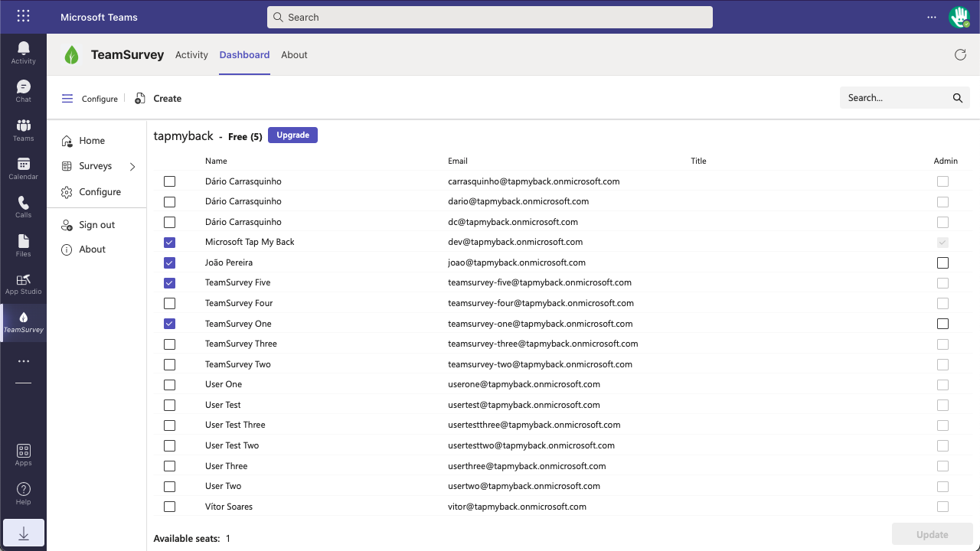Enable Admin for TeamSurvey One
This screenshot has width=980, height=551.
(x=942, y=324)
